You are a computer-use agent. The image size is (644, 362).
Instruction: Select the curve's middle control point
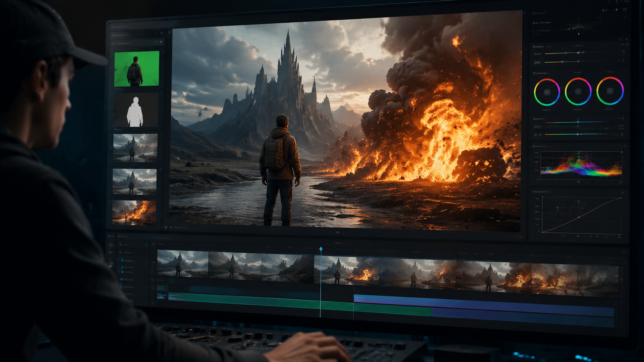click(x=579, y=217)
